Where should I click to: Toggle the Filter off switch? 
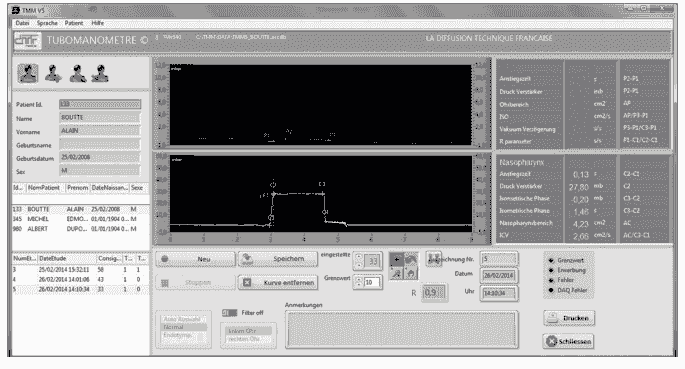click(229, 313)
